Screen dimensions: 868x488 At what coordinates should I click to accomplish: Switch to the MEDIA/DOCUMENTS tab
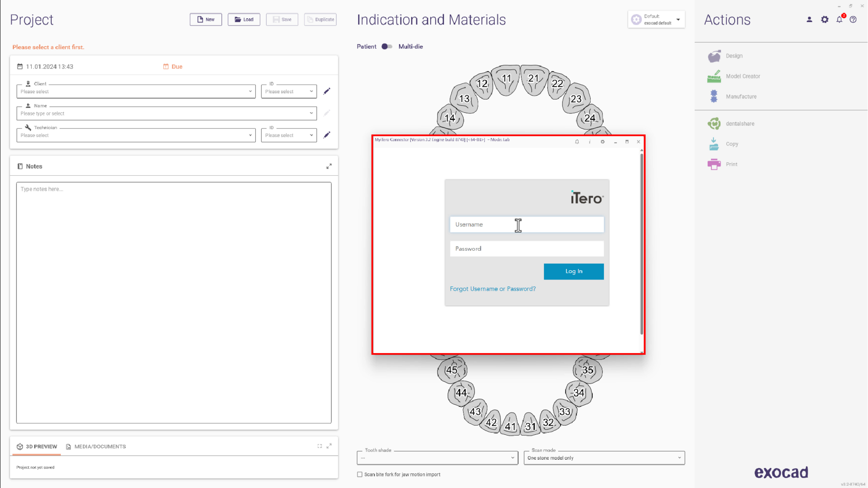95,447
